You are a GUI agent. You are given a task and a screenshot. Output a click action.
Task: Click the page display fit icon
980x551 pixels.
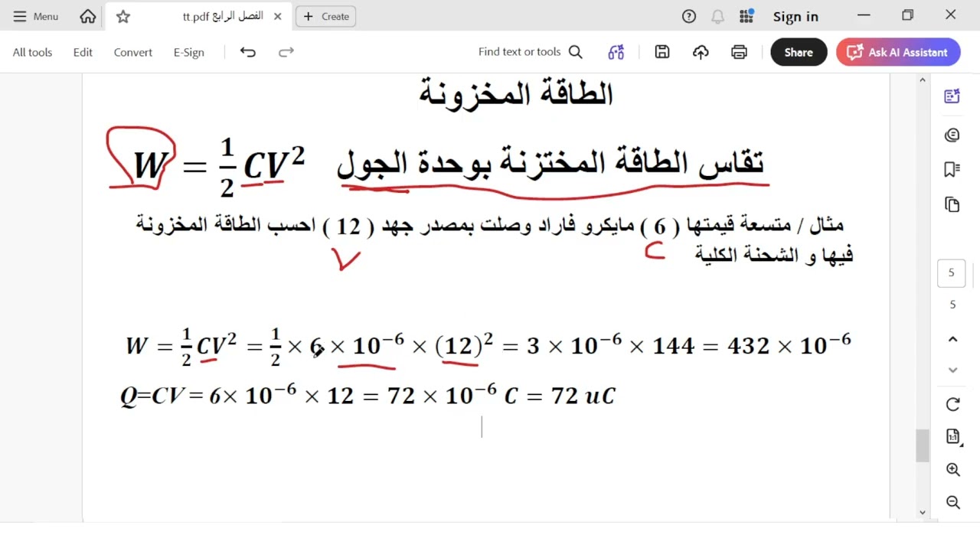[952, 436]
